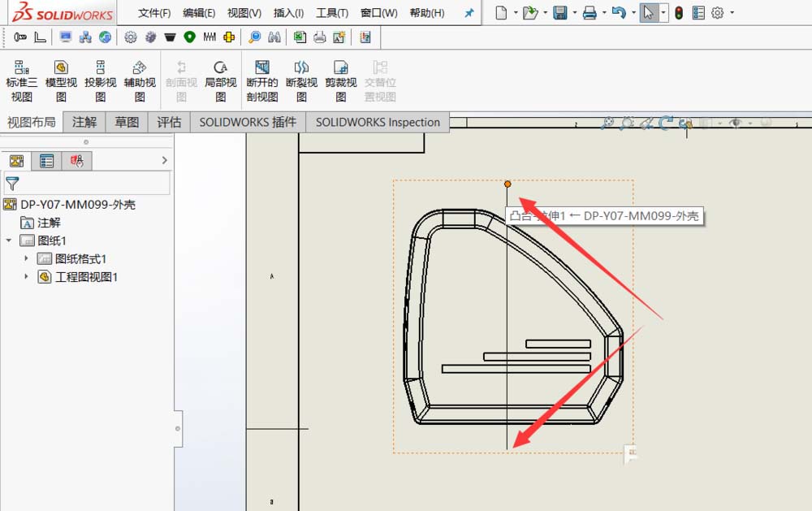Open the Print dropdown arrow
The height and width of the screenshot is (511, 812).
[604, 12]
